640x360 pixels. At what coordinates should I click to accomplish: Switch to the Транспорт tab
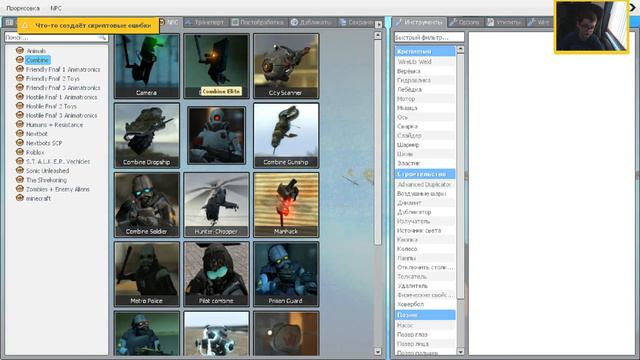point(204,22)
